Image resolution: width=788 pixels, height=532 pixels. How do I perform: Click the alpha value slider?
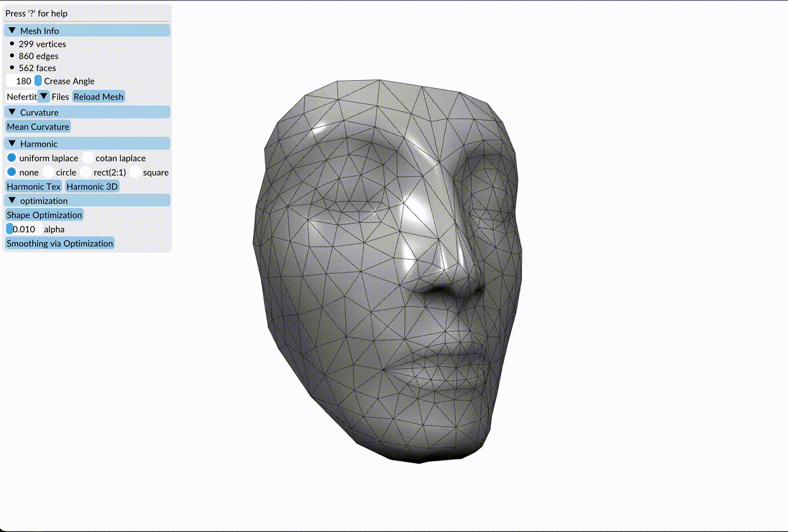pos(24,229)
